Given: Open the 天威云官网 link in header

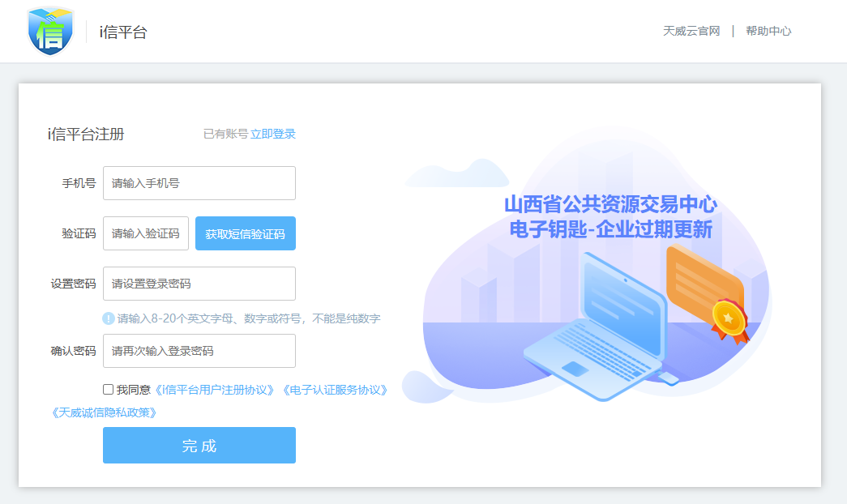Looking at the screenshot, I should point(691,31).
